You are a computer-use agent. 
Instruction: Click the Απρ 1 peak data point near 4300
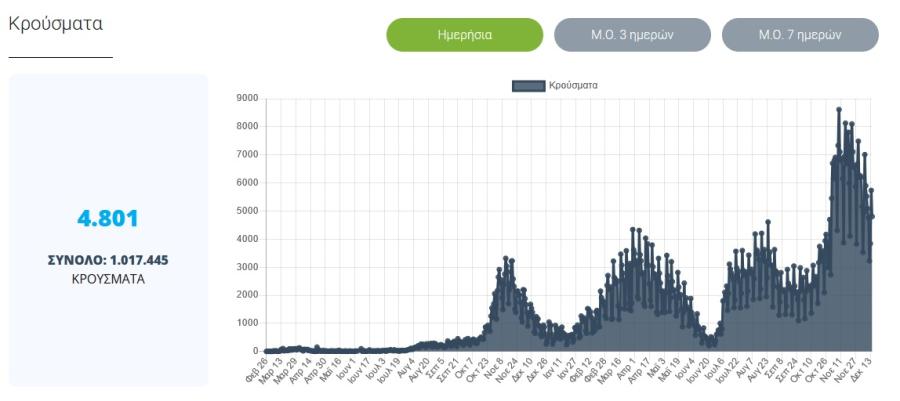(x=633, y=229)
